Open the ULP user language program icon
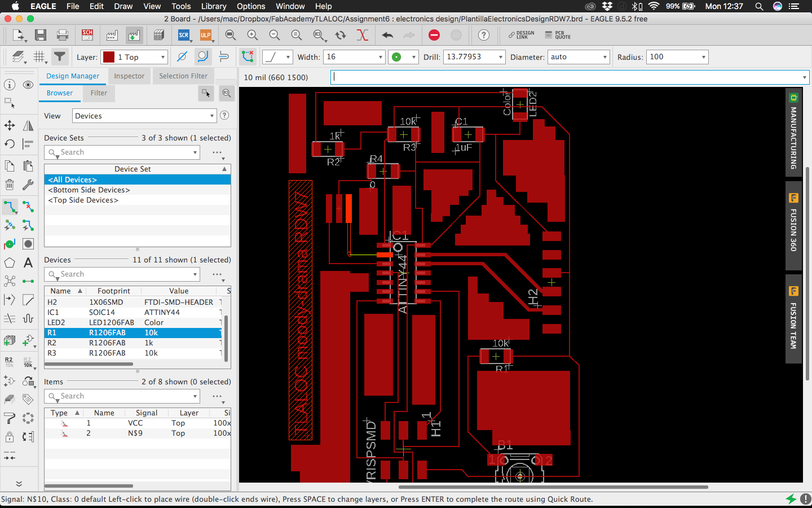 205,35
